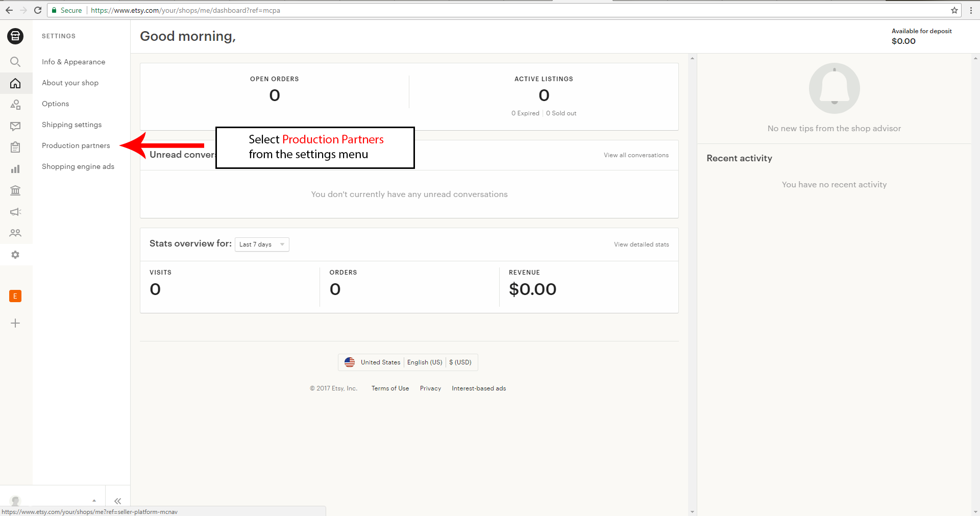
Task: Open the Community people icon
Action: (x=15, y=233)
